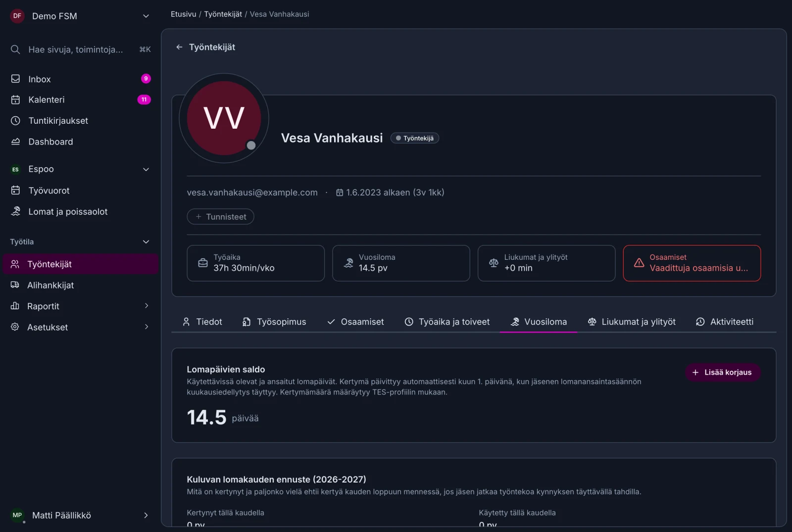The width and height of the screenshot is (792, 532).
Task: Click the Alihankkijat truck icon
Action: point(15,285)
